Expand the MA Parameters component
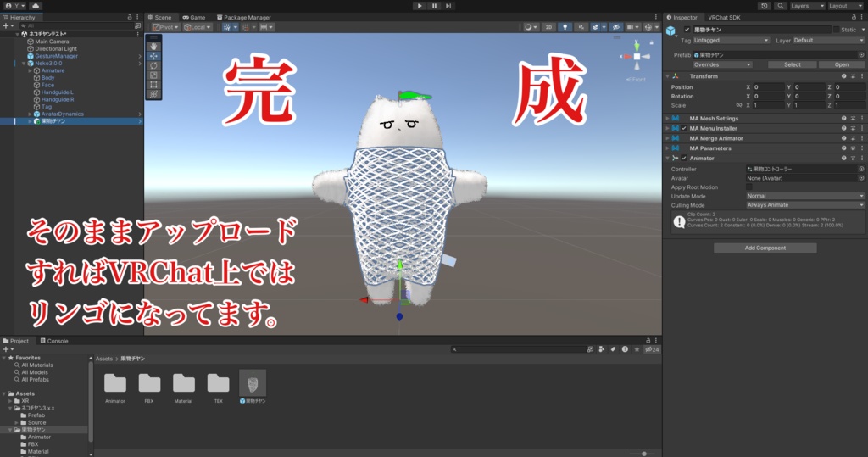The width and height of the screenshot is (868, 457). pos(668,148)
